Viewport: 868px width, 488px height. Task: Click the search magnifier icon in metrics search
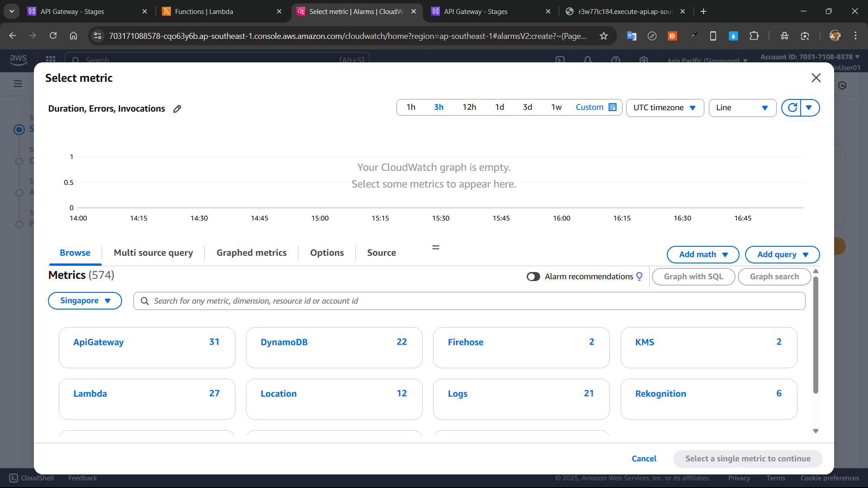145,301
